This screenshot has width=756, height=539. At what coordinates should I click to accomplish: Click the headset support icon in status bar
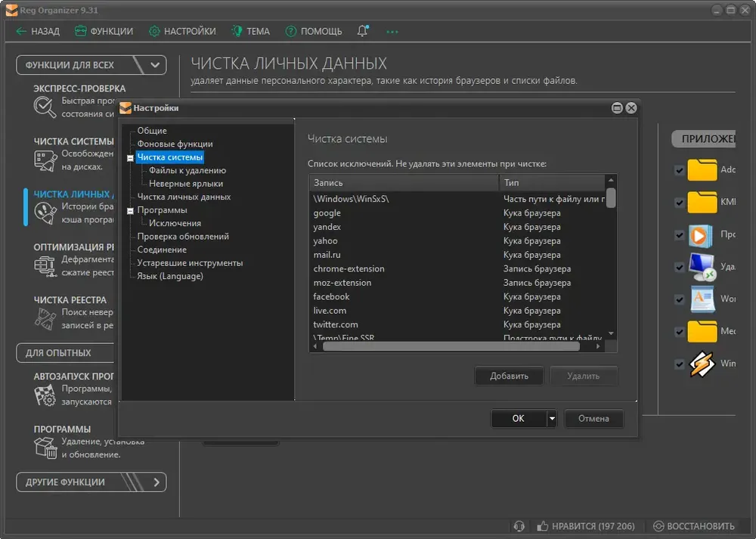point(519,526)
